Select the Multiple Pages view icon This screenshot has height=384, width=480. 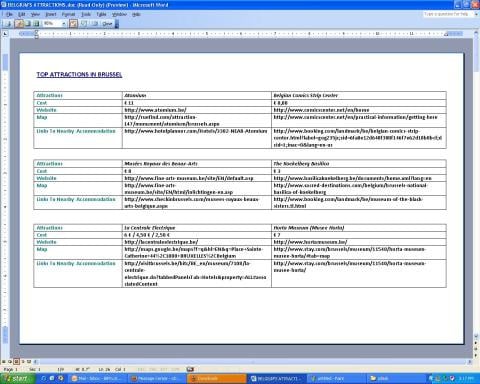tap(36, 24)
